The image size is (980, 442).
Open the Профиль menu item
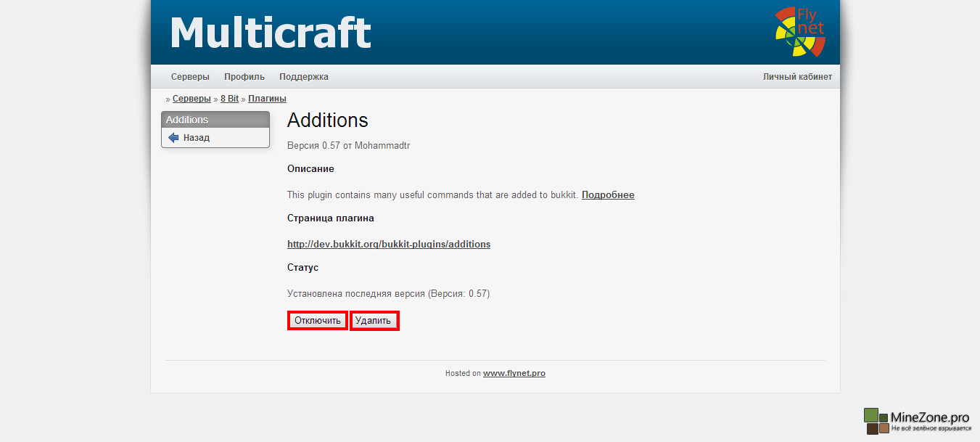tap(244, 77)
